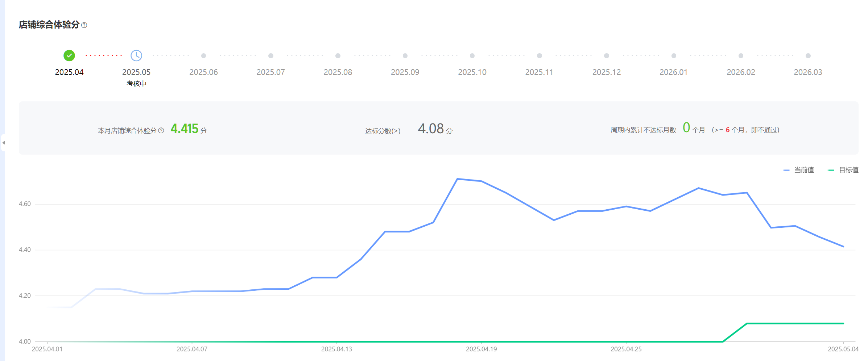The image size is (868, 361).
Task: Select the 2025.09 timeline dot
Action: point(405,56)
